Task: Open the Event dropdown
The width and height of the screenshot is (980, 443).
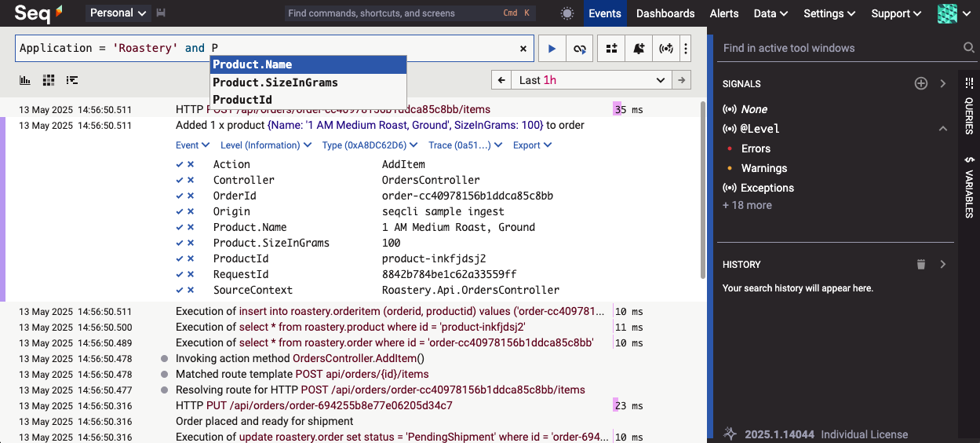Action: pos(193,145)
